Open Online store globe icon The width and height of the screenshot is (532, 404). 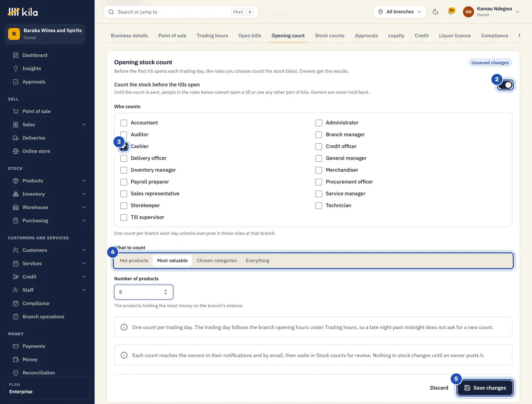coord(16,151)
